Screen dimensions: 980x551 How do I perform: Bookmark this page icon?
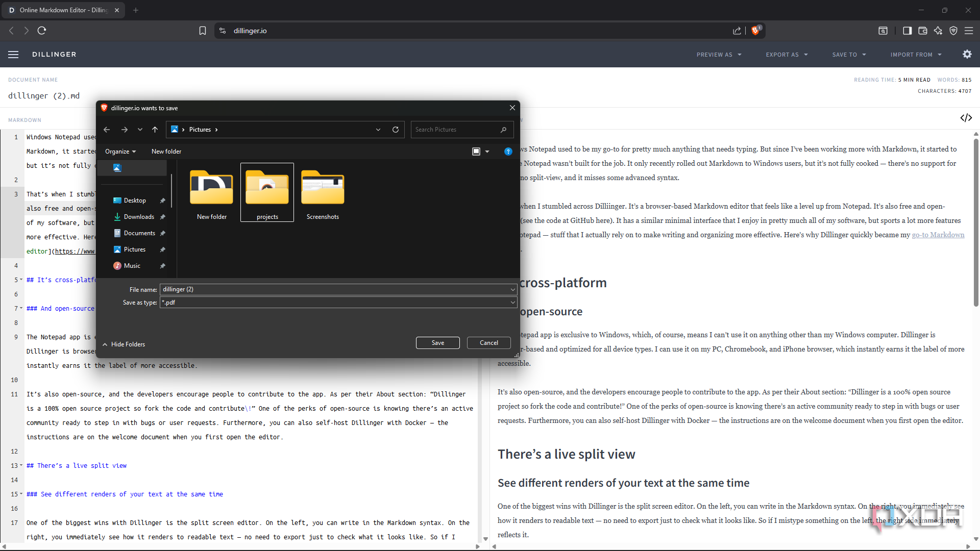click(x=203, y=31)
